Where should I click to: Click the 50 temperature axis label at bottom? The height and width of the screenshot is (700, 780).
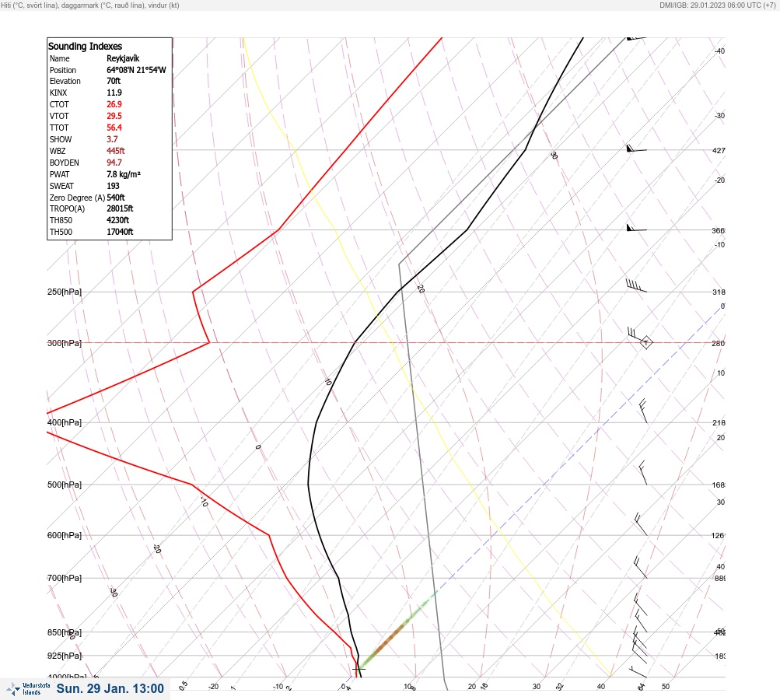[x=666, y=687]
